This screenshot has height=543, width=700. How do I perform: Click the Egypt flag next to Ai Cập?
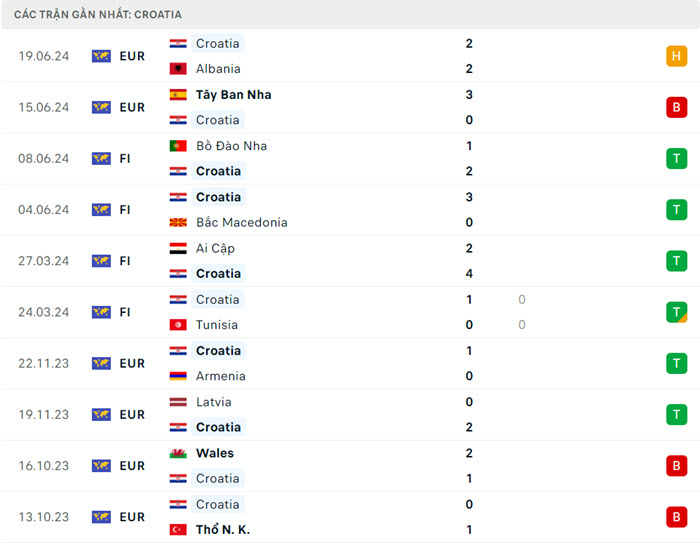tap(178, 248)
